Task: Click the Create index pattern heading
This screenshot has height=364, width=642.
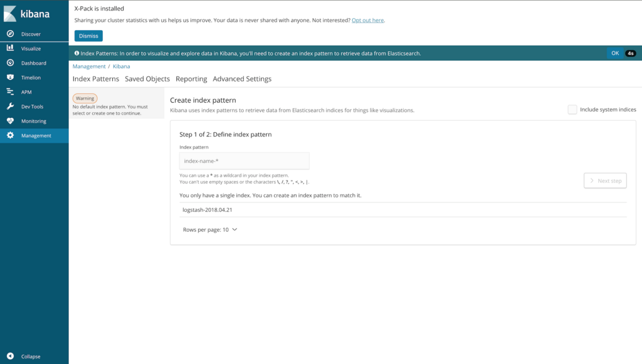Action: click(203, 100)
